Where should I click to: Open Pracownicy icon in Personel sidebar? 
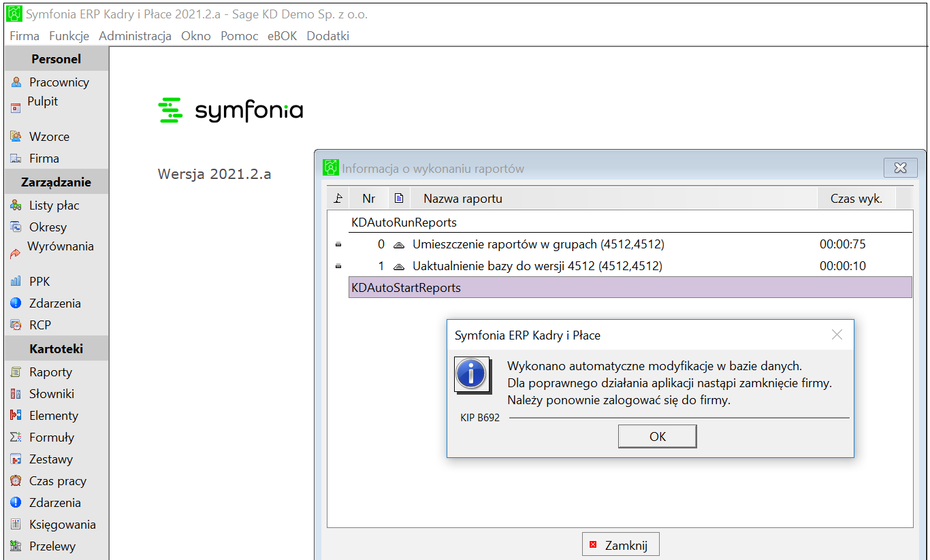pyautogui.click(x=16, y=82)
